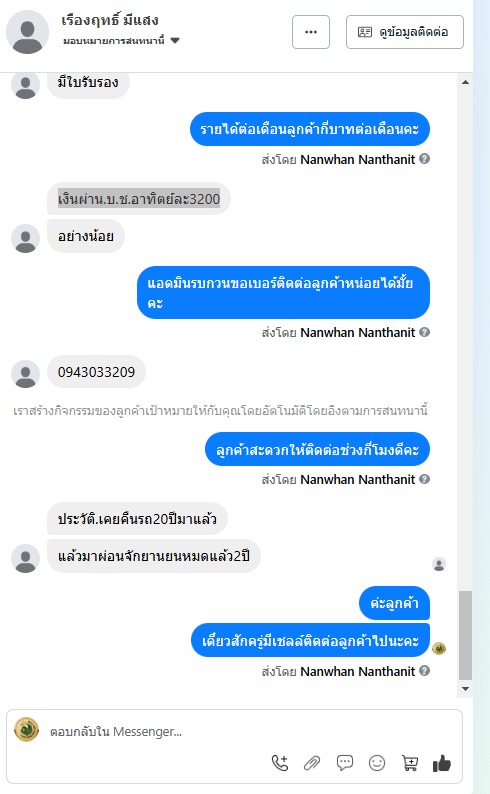Click the help icon under the last message
Image resolution: width=490 pixels, height=794 pixels.
[x=425, y=671]
